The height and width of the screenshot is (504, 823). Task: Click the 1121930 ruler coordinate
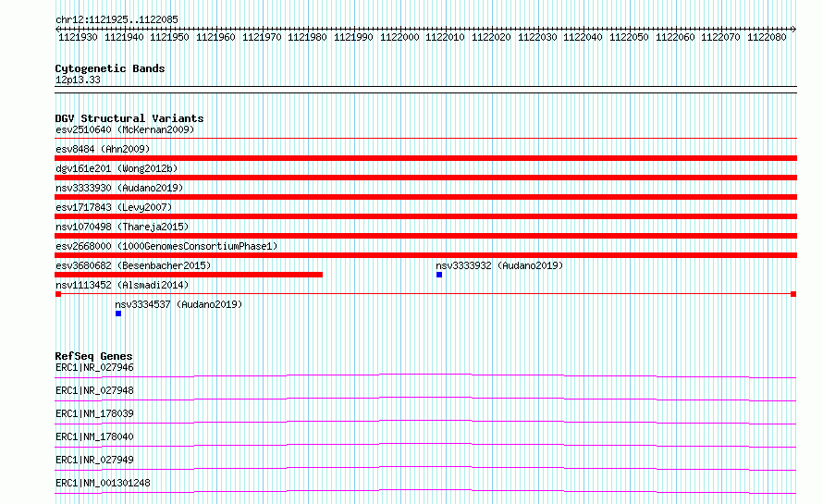click(78, 37)
